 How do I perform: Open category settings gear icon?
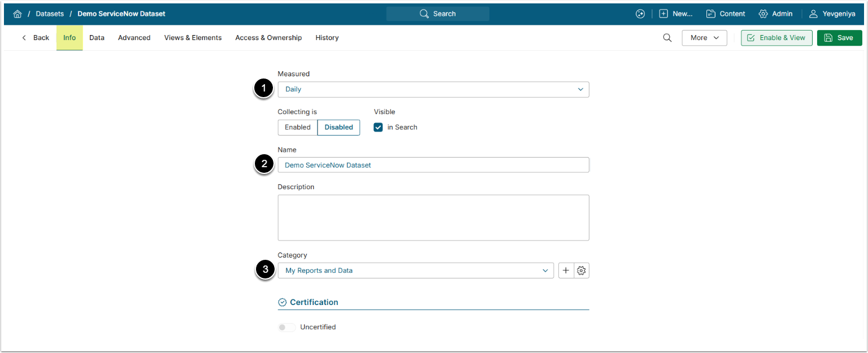pyautogui.click(x=581, y=271)
